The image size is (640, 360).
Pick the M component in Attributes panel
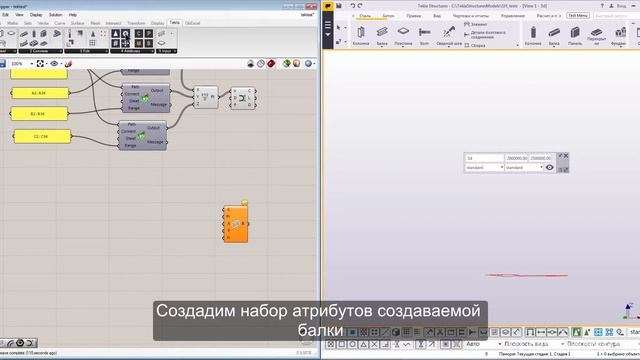[139, 43]
